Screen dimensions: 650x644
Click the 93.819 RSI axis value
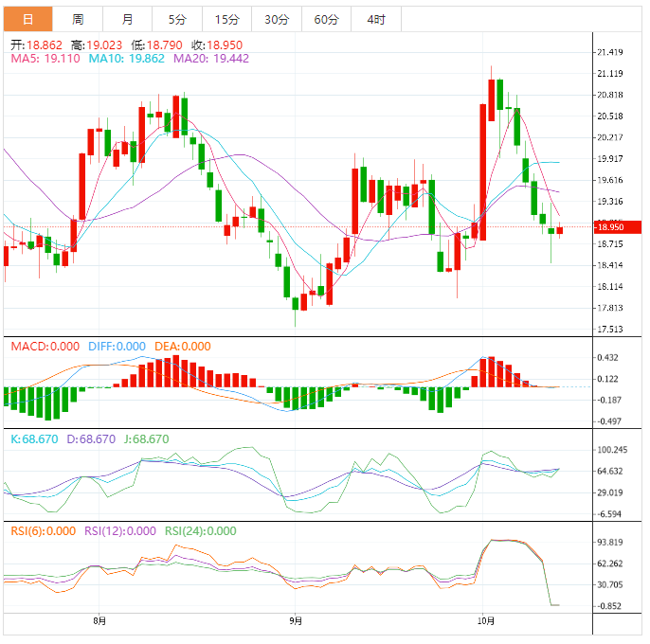click(x=610, y=543)
